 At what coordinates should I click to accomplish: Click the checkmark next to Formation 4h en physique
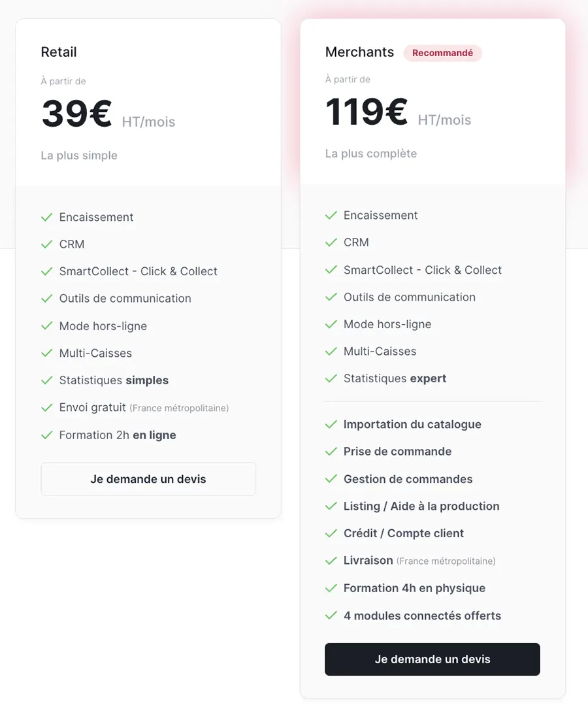click(331, 588)
